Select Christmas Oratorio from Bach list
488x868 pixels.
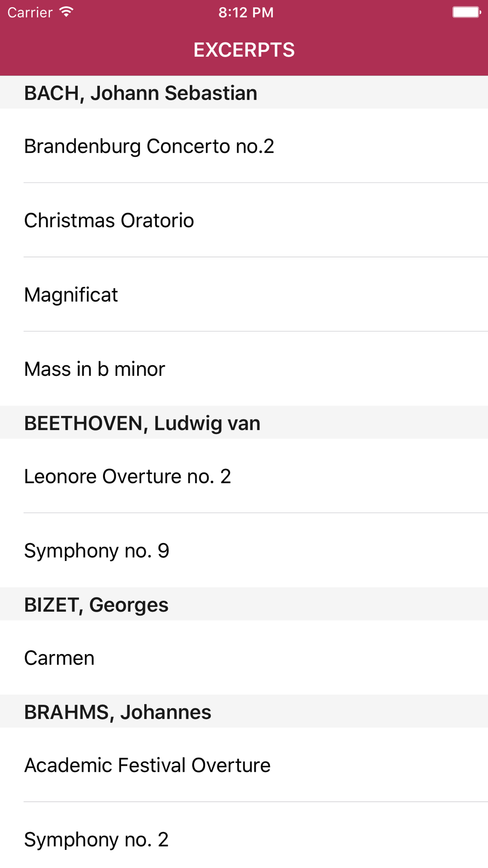tap(244, 220)
